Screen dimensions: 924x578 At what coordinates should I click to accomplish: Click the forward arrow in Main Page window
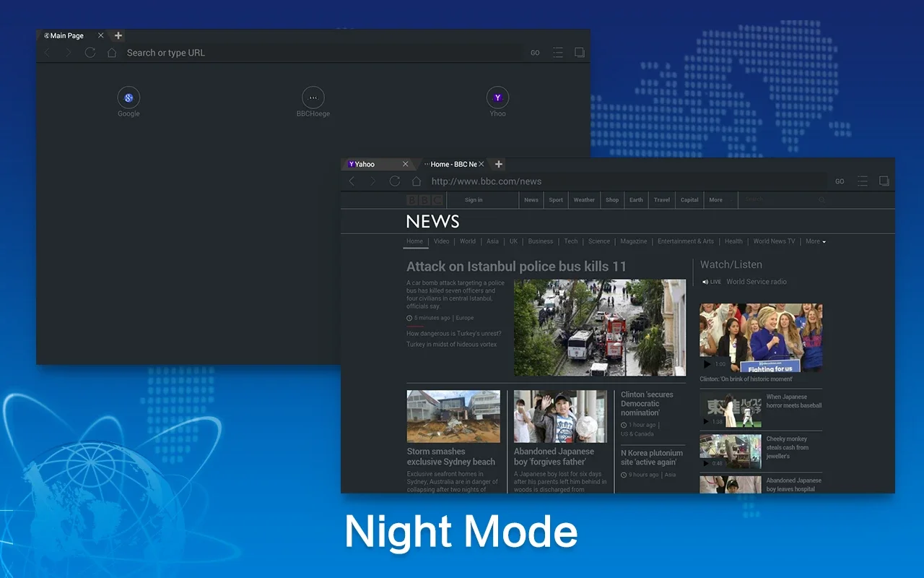point(69,53)
